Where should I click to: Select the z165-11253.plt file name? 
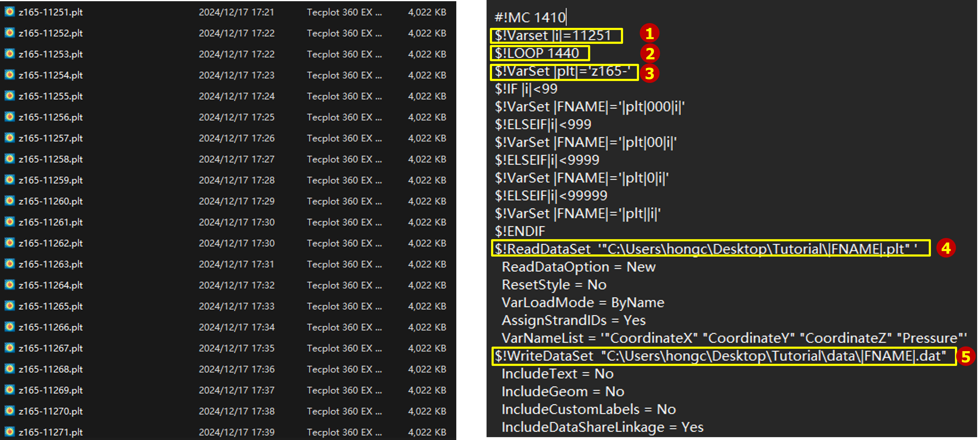coord(51,54)
